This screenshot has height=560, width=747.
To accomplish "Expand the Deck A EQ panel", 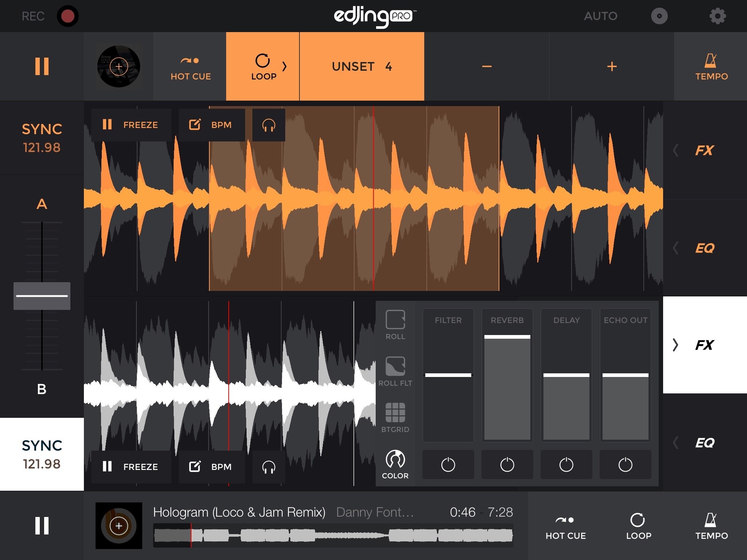I will point(704,248).
